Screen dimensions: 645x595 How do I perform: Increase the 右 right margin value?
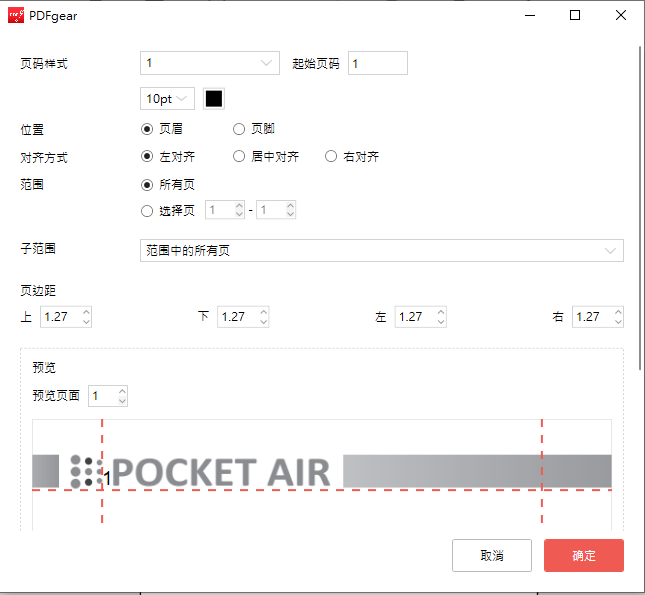coord(618,312)
